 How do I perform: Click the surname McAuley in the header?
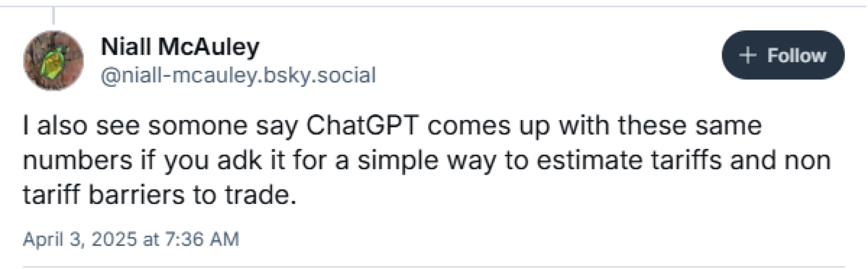coord(209,46)
